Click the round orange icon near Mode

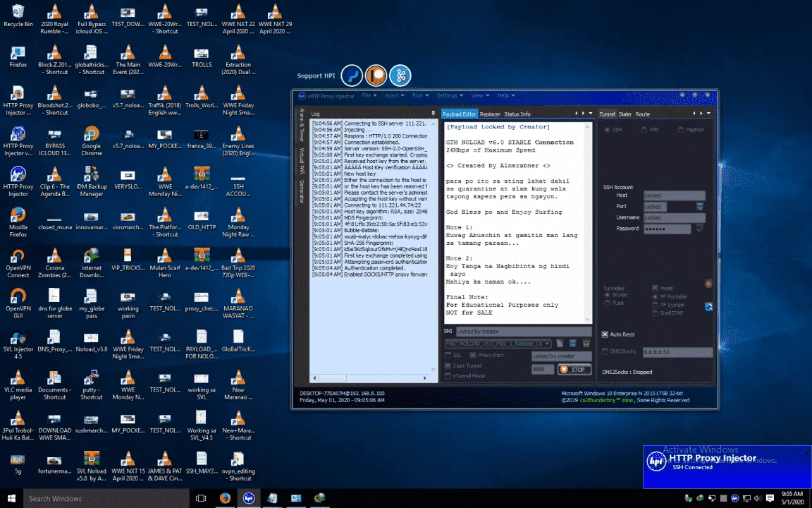tap(708, 284)
